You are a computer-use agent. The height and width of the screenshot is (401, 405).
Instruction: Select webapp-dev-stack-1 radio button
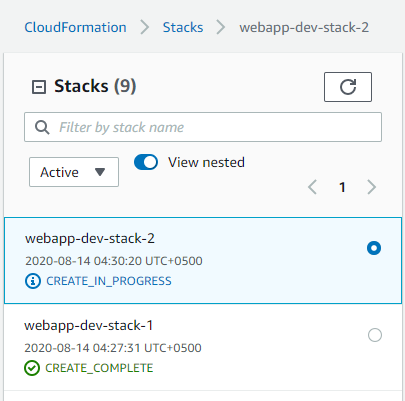pyautogui.click(x=375, y=335)
